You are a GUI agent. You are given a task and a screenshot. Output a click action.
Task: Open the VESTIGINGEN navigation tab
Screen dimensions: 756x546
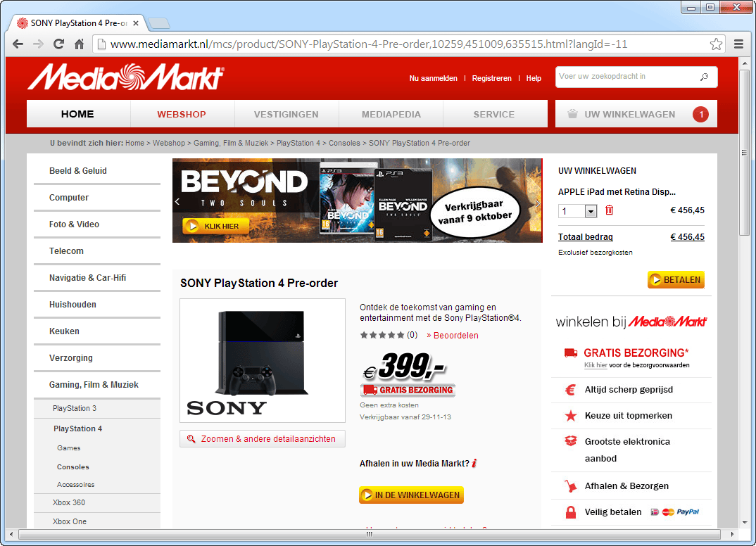pyautogui.click(x=286, y=114)
